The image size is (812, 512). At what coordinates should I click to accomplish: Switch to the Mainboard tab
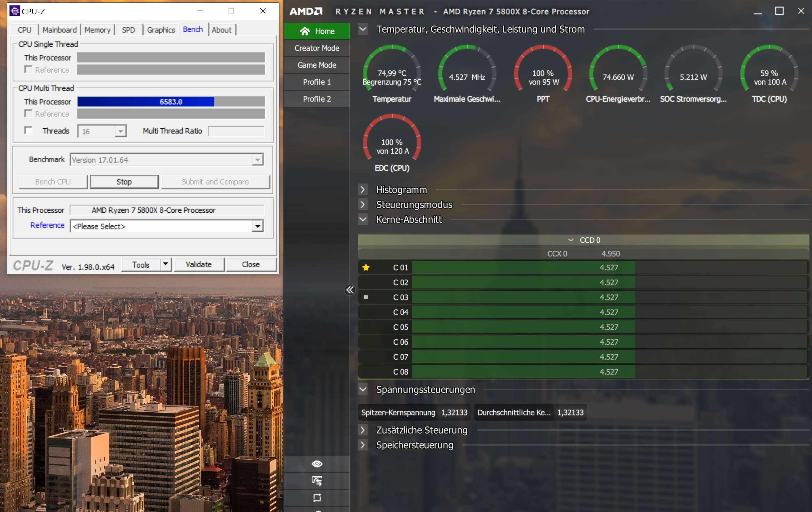coord(59,30)
